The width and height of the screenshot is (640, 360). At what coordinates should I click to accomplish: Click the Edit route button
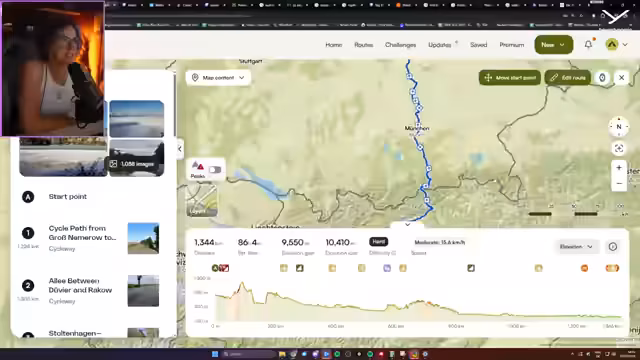[567, 78]
